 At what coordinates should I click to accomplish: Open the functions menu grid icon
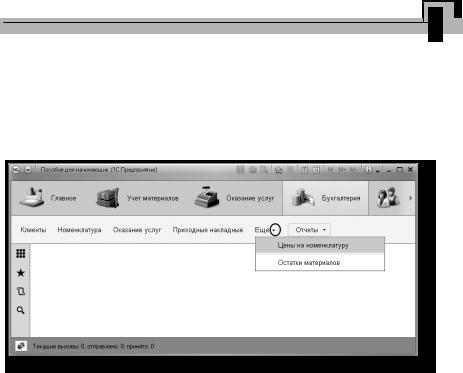click(21, 254)
